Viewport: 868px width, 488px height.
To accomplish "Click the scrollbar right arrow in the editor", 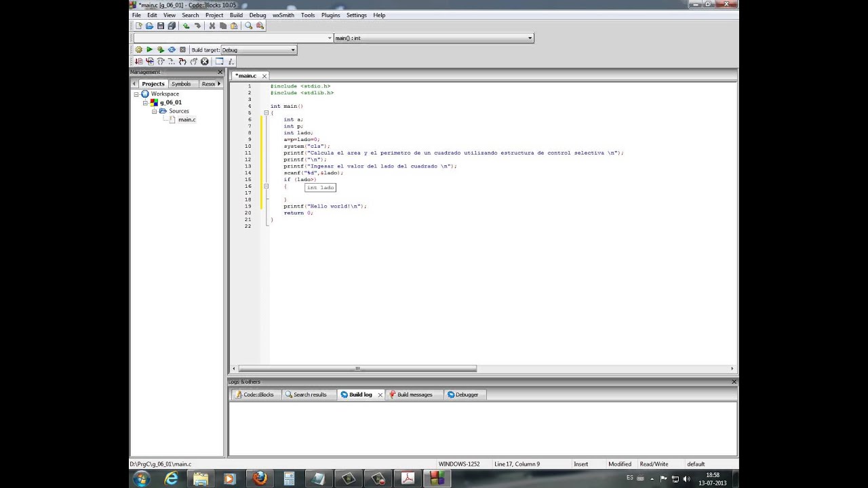I will click(732, 369).
